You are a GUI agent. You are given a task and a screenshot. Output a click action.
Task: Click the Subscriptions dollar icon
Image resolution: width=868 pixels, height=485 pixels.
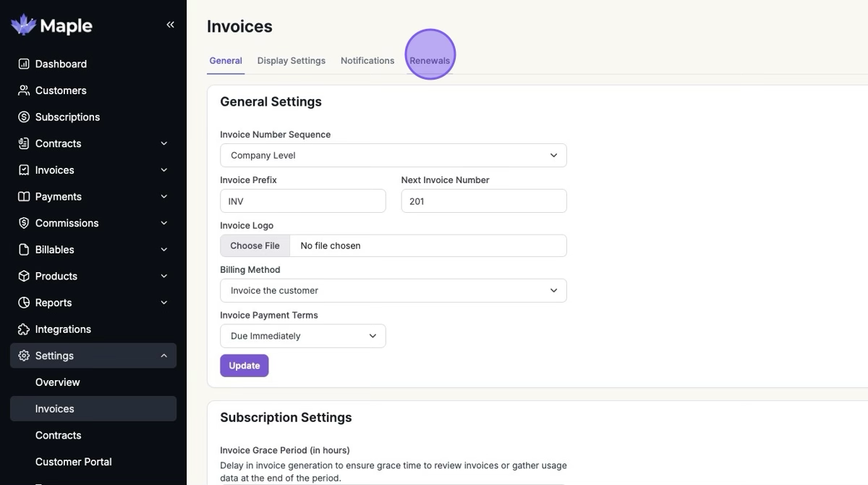pos(24,117)
